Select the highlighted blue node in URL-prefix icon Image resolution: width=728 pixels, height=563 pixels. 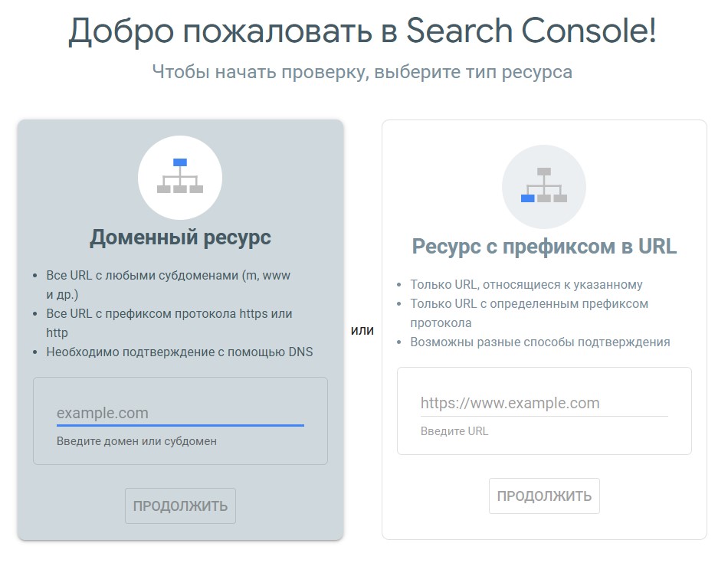click(528, 198)
